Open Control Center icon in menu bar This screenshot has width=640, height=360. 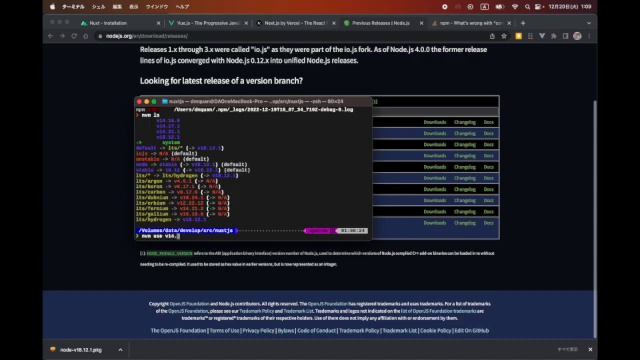point(538,7)
